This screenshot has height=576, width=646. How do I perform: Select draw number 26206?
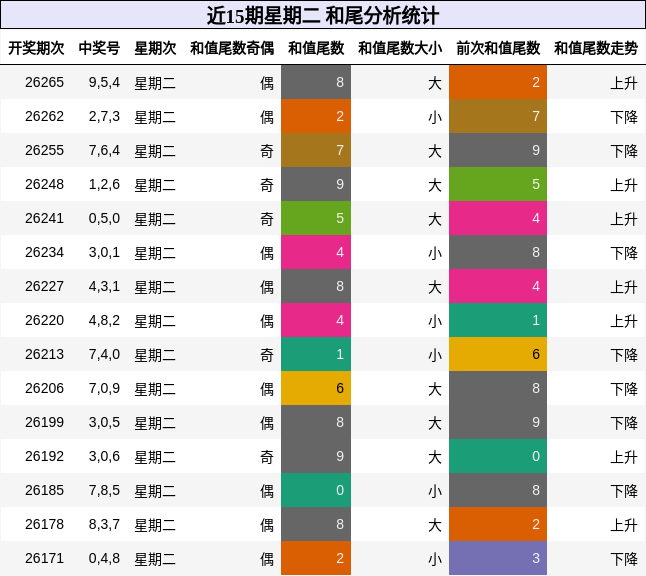(x=44, y=389)
